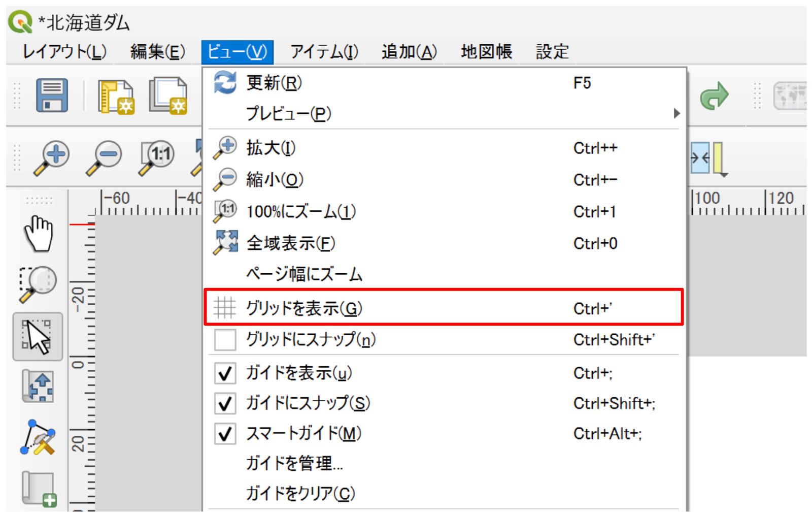This screenshot has width=812, height=513.
Task: Choose 拡大 menu entry
Action: click(444, 148)
